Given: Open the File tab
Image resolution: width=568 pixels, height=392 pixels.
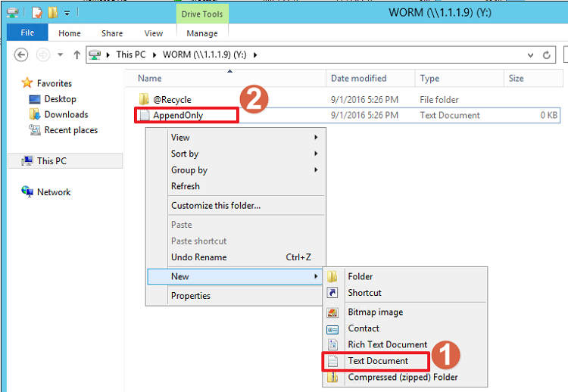Looking at the screenshot, I should [x=27, y=33].
